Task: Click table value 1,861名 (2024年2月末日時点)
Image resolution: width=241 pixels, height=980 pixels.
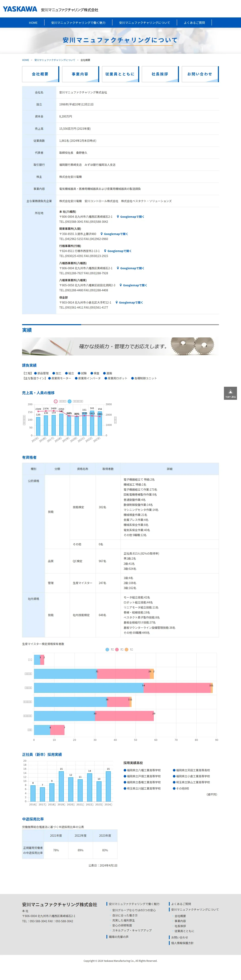Action: (x=78, y=141)
